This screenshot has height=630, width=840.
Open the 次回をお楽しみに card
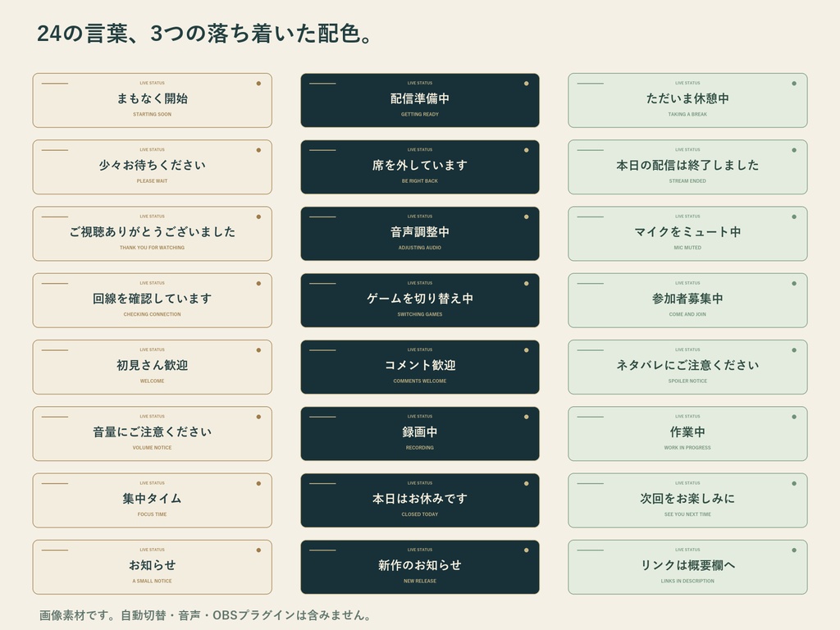[x=688, y=500]
